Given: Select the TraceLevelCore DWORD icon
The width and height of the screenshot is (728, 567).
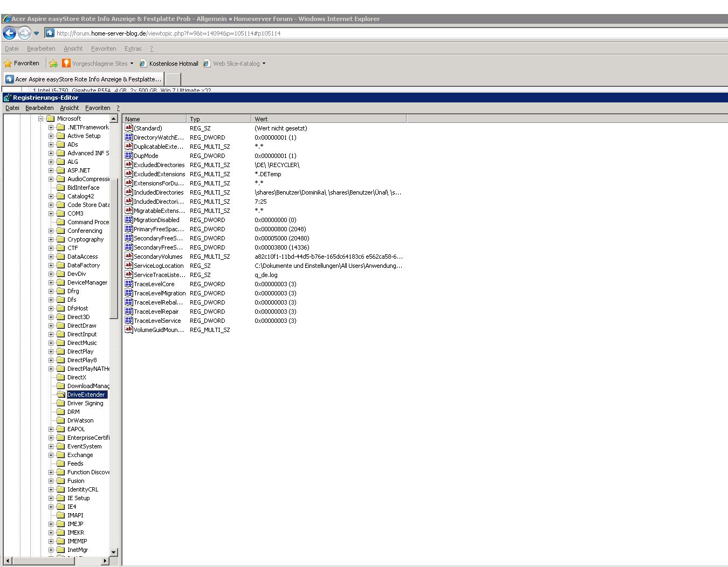Looking at the screenshot, I should pyautogui.click(x=128, y=284).
